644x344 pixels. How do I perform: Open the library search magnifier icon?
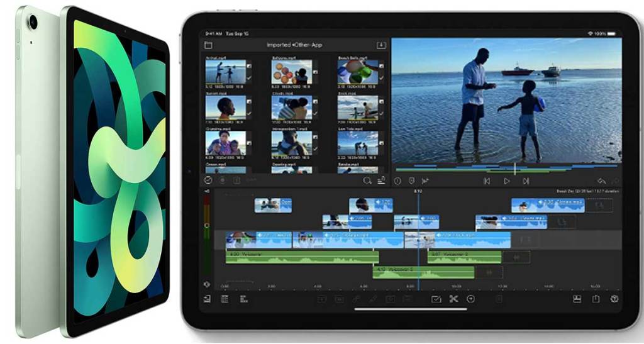point(368,180)
